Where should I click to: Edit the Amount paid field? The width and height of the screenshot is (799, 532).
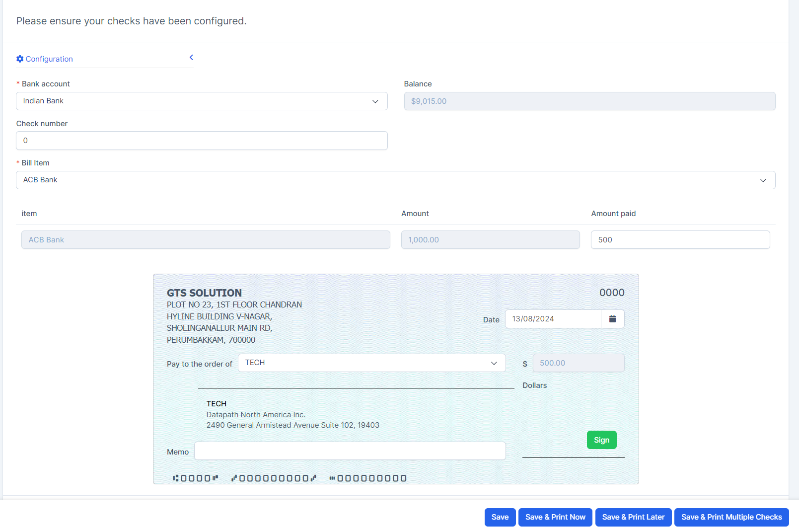coord(680,239)
